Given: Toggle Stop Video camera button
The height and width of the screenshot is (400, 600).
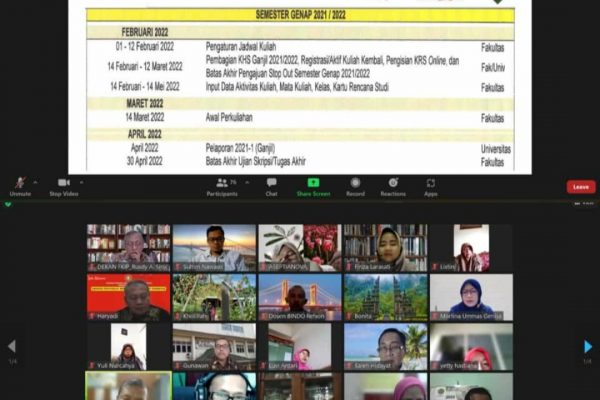Looking at the screenshot, I should [63, 184].
